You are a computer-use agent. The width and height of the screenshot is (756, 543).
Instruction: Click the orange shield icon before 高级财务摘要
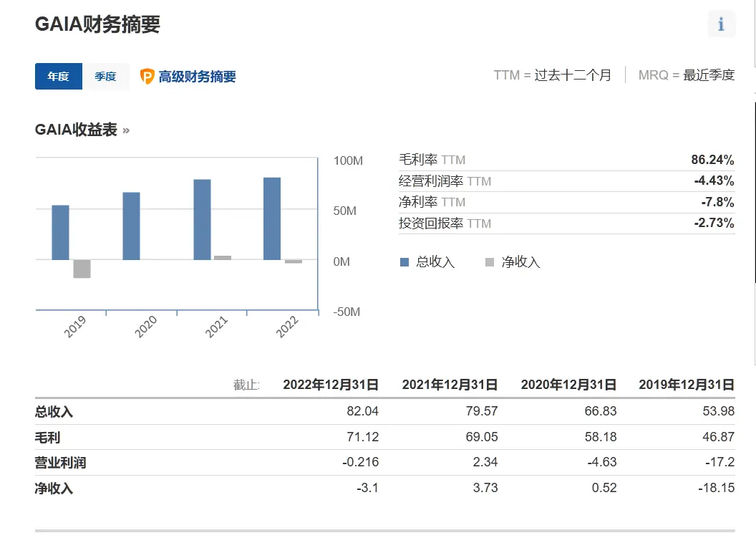(147, 76)
